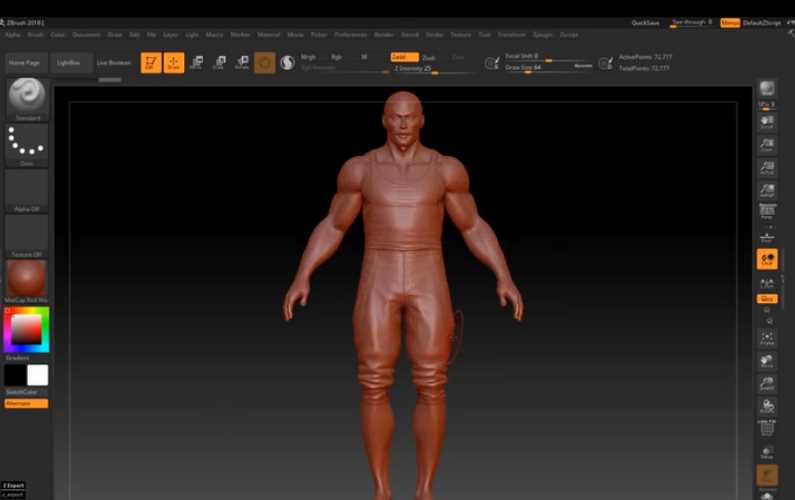This screenshot has width=795, height=500.
Task: Enable M material-only mode
Action: tap(364, 57)
